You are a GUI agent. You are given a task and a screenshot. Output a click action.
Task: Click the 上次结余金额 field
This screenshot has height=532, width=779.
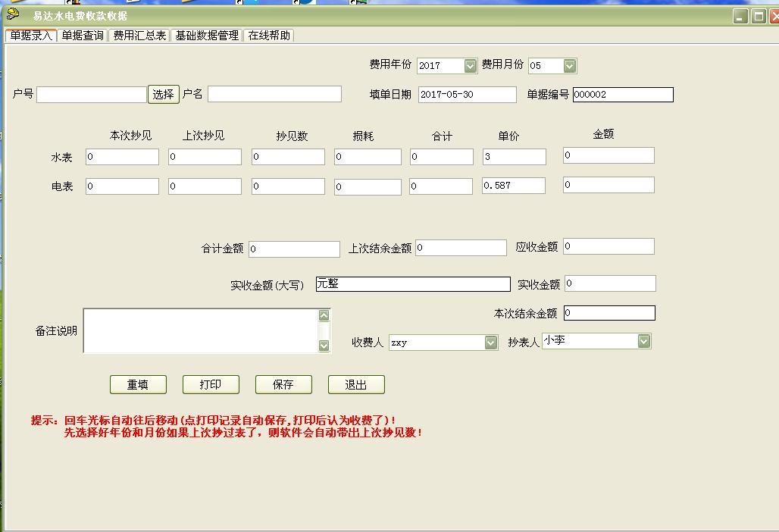(461, 247)
